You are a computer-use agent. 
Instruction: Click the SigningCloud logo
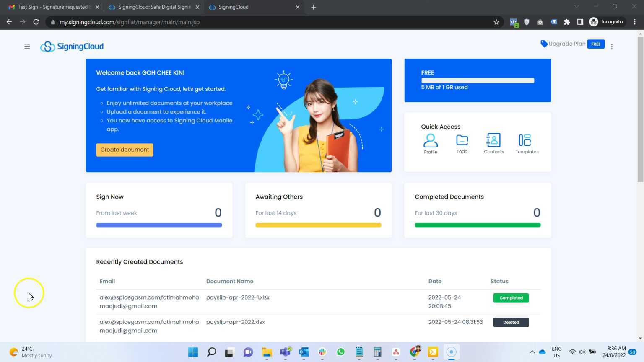tap(72, 46)
